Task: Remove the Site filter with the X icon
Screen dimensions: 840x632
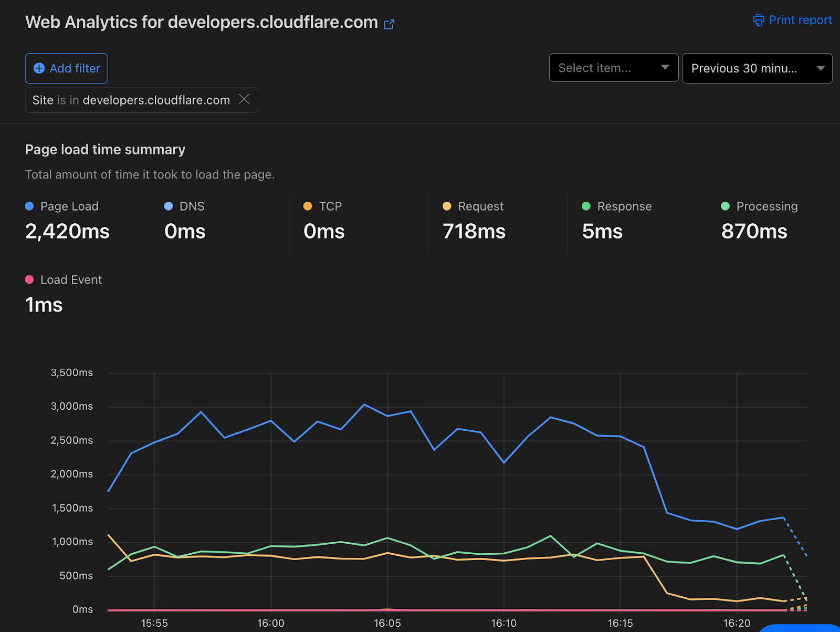Action: (x=244, y=99)
